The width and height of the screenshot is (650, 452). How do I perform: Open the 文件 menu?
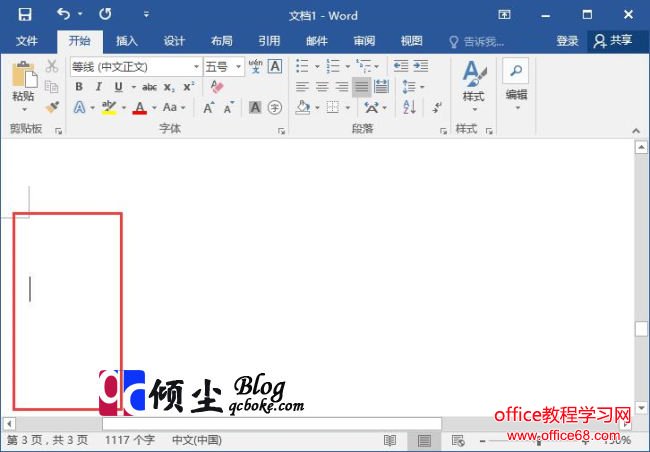(27, 41)
